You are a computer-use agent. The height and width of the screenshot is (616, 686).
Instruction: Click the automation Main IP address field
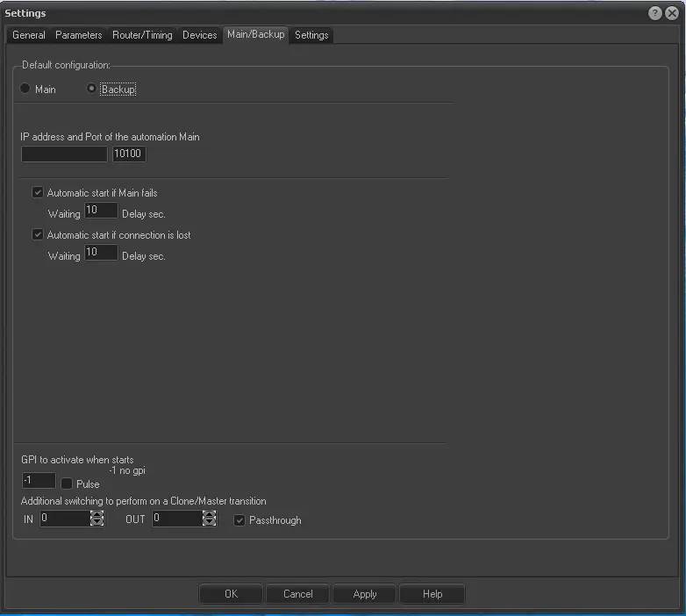64,154
